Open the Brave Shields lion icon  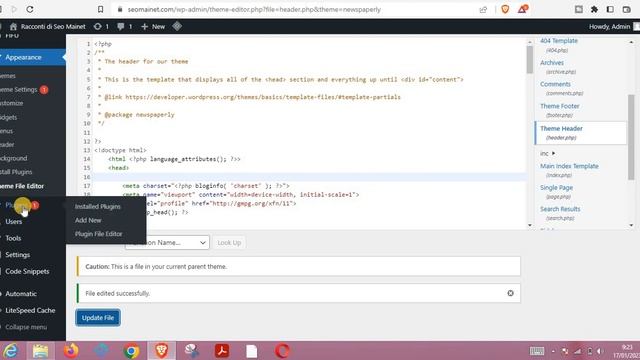click(505, 9)
